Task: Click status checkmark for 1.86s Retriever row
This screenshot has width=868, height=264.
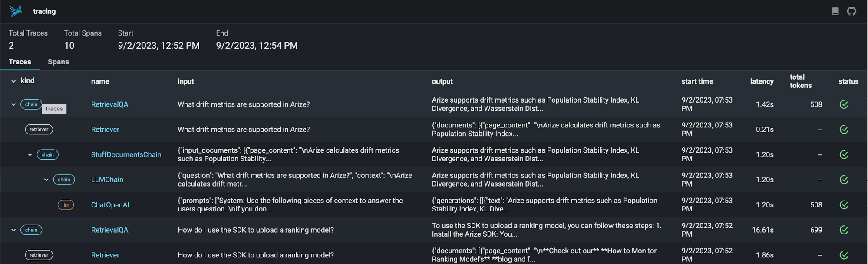Action: pos(844,255)
